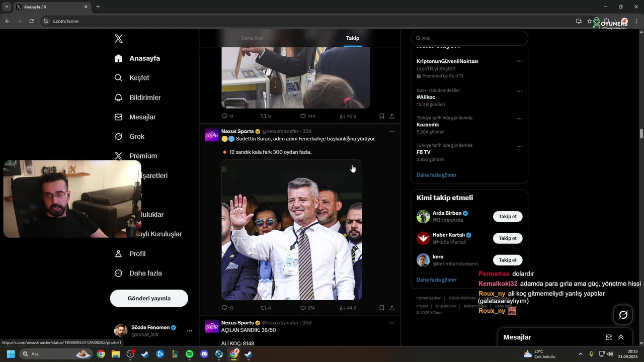Click the X logo in sidebar
This screenshot has width=644, height=362.
pos(118,39)
